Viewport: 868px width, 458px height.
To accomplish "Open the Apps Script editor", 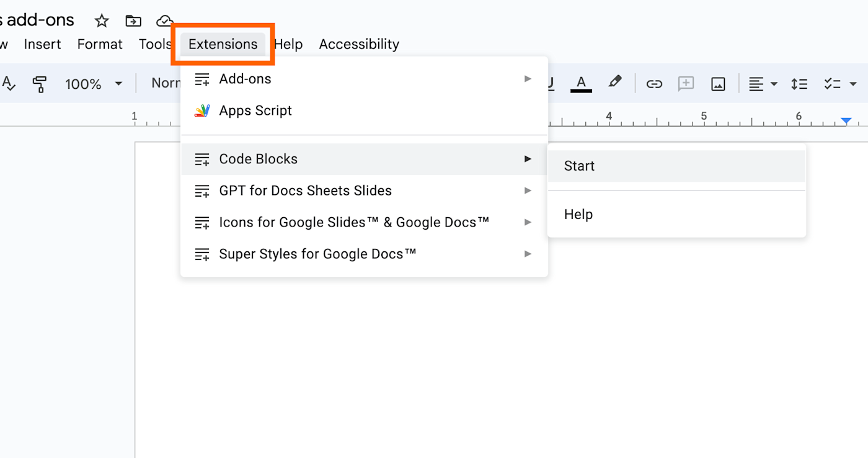I will tap(255, 110).
